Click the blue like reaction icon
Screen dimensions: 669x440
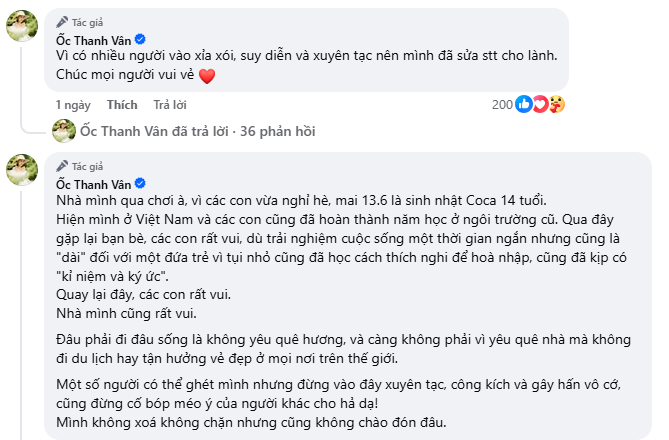522,104
